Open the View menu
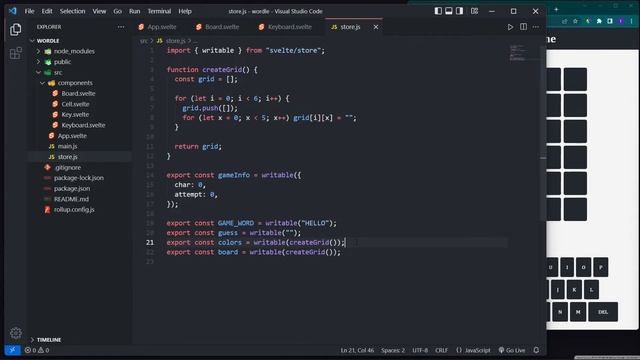Viewport: 640px width, 360px height. point(99,11)
